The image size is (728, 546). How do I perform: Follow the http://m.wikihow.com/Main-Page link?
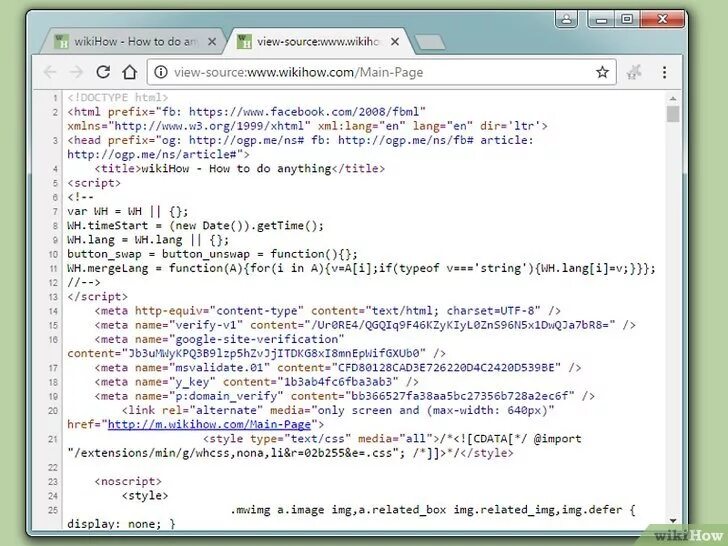point(209,424)
